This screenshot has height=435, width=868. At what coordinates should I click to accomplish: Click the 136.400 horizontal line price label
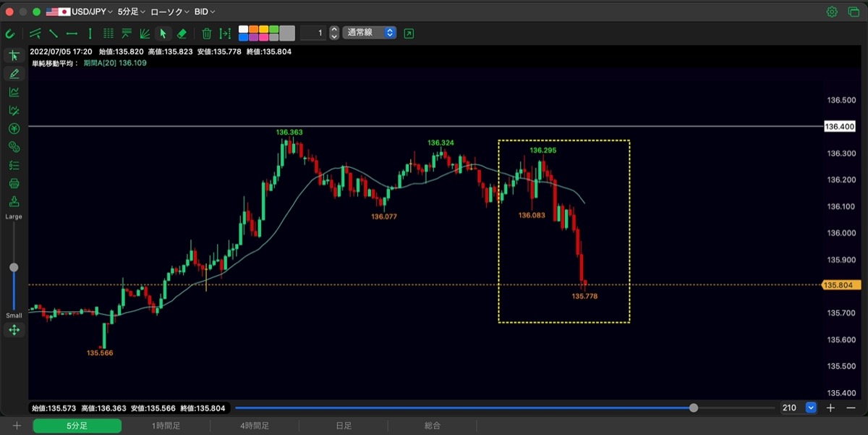click(x=839, y=127)
